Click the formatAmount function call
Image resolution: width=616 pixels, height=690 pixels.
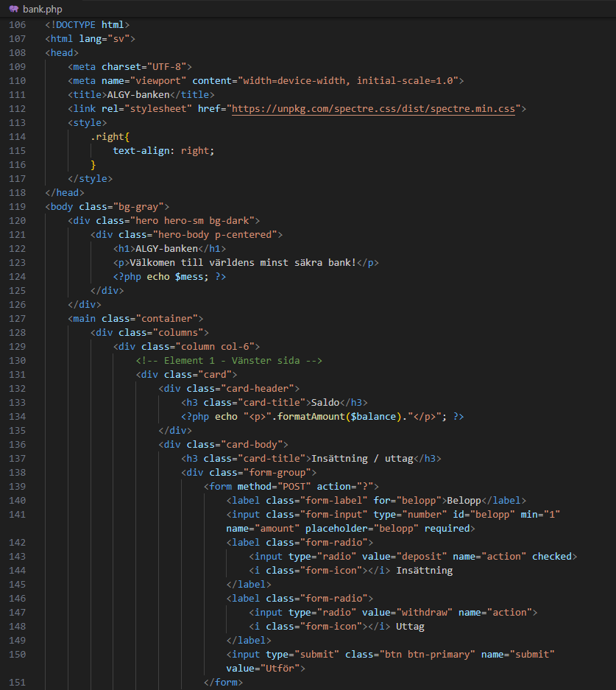311,417
